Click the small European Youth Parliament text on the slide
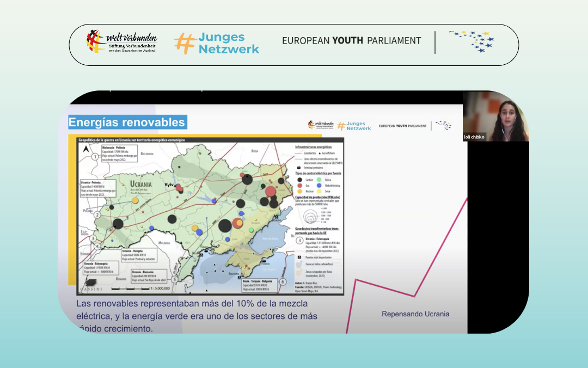The height and width of the screenshot is (368, 588). (402, 126)
